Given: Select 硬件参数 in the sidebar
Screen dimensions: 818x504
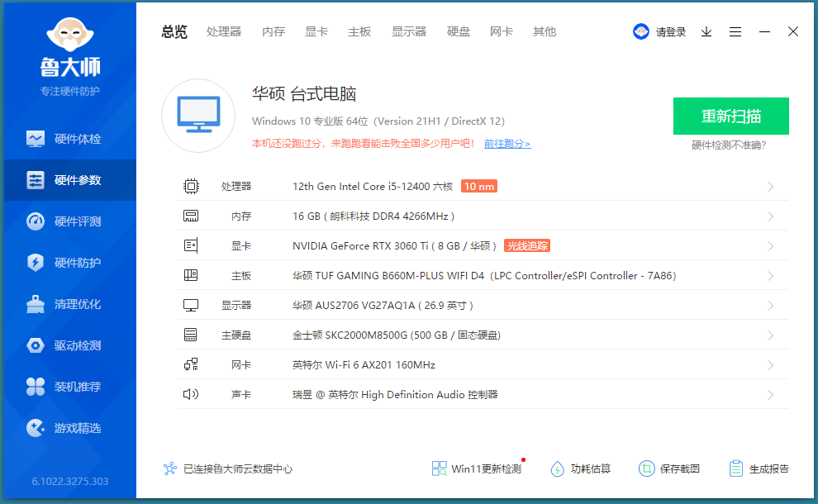Looking at the screenshot, I should pyautogui.click(x=70, y=180).
